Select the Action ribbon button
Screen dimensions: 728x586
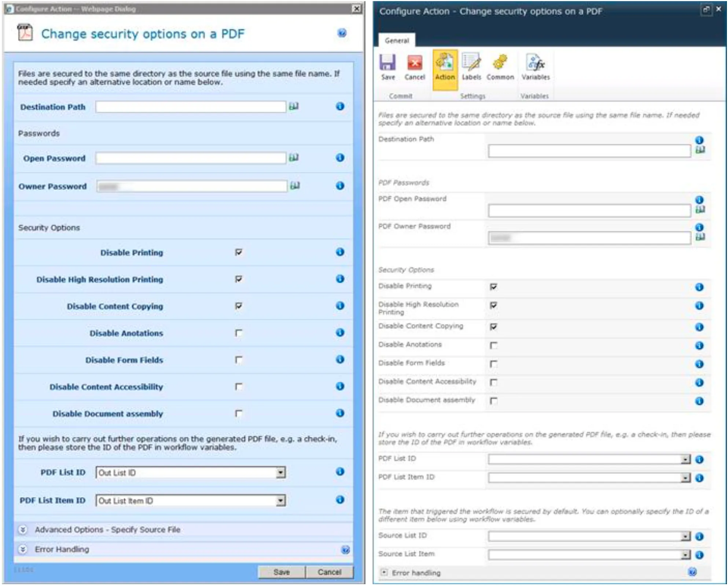coord(445,69)
